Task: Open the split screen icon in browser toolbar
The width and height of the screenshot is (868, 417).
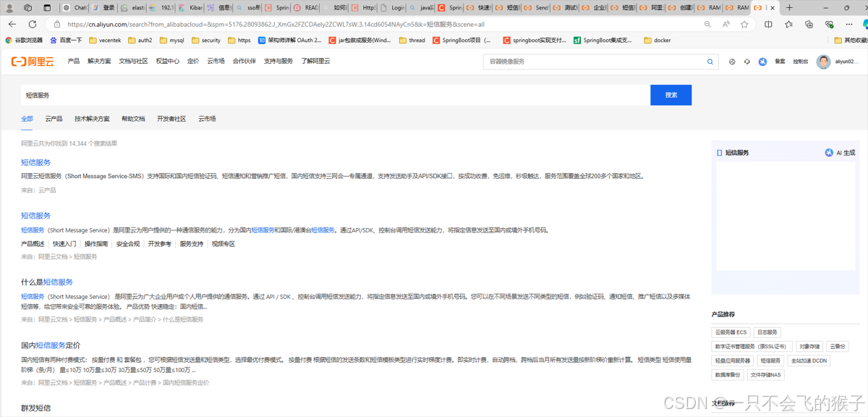Action: pyautogui.click(x=768, y=24)
